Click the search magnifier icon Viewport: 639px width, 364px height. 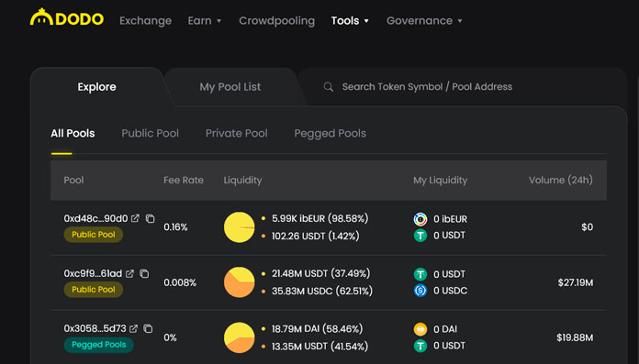(329, 87)
